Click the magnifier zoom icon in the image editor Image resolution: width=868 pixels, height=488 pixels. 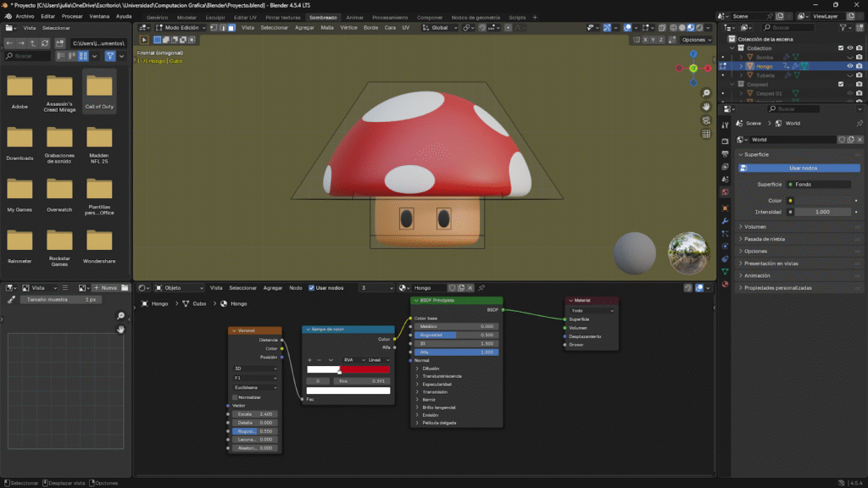click(x=120, y=316)
